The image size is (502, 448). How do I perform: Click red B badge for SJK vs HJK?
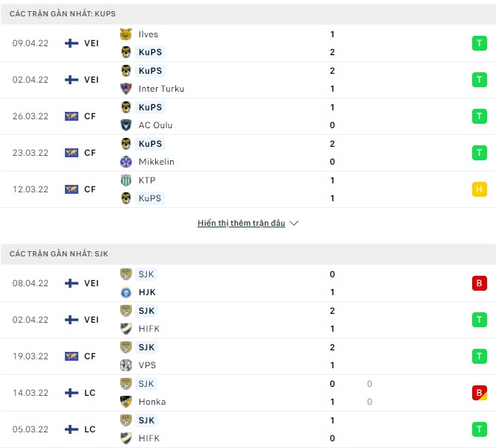479,283
